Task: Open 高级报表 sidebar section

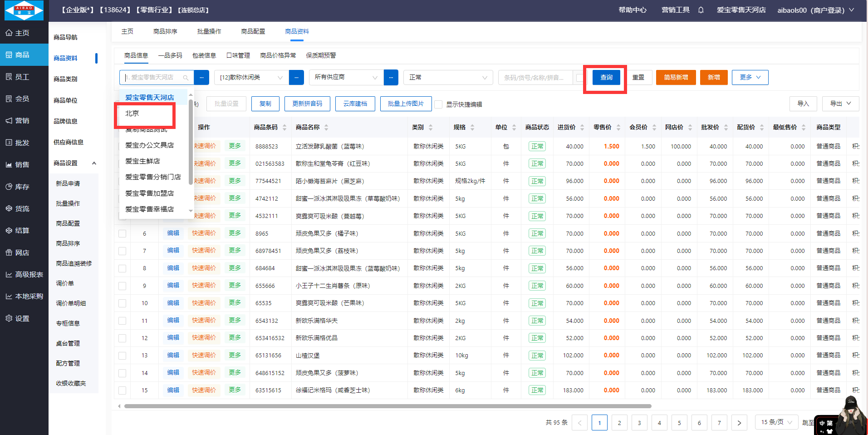Action: (x=24, y=274)
